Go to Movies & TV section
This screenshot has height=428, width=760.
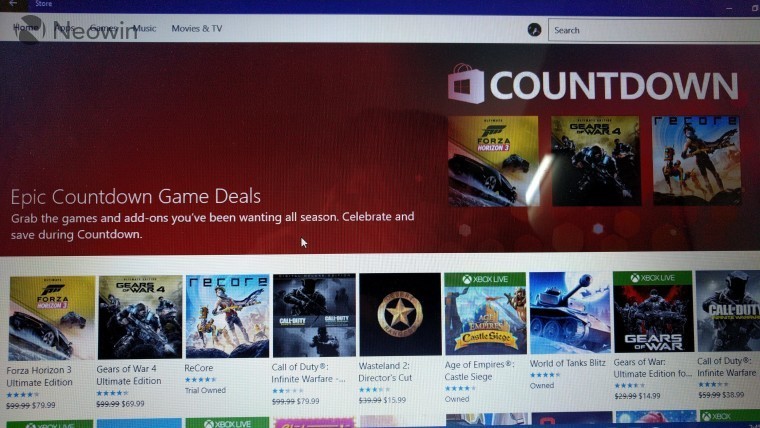pos(197,28)
